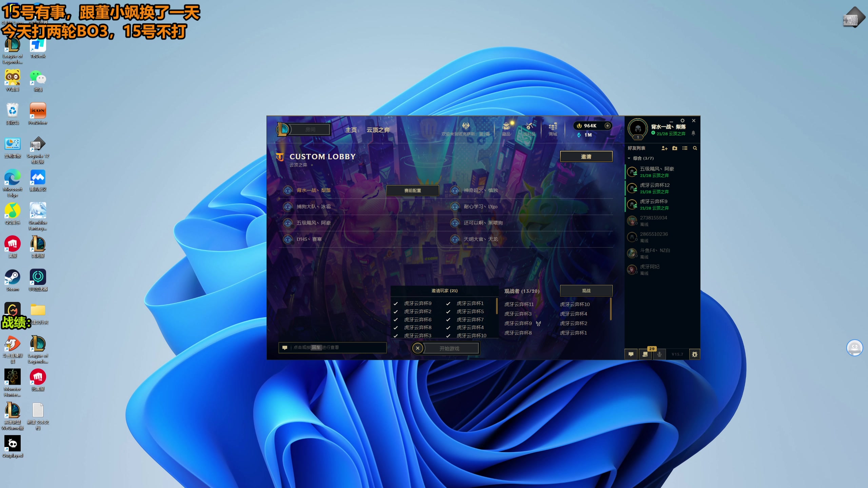Click the friend search magnifier icon
Screen dimensions: 868x488
(695, 148)
